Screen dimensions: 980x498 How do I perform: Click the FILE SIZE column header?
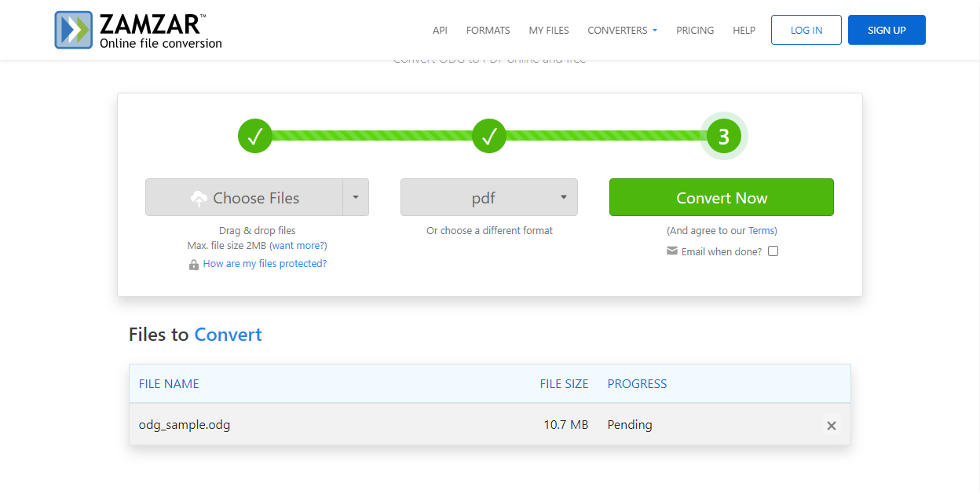click(564, 384)
